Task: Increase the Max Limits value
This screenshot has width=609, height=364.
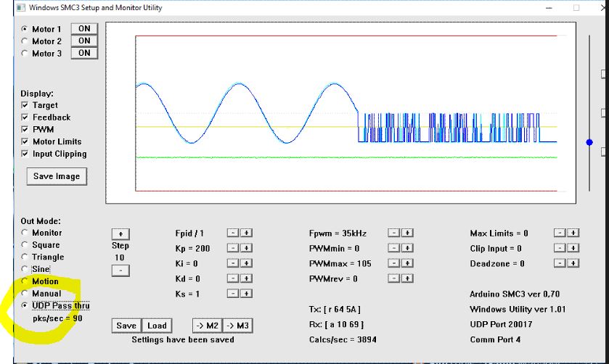Action: pyautogui.click(x=573, y=233)
